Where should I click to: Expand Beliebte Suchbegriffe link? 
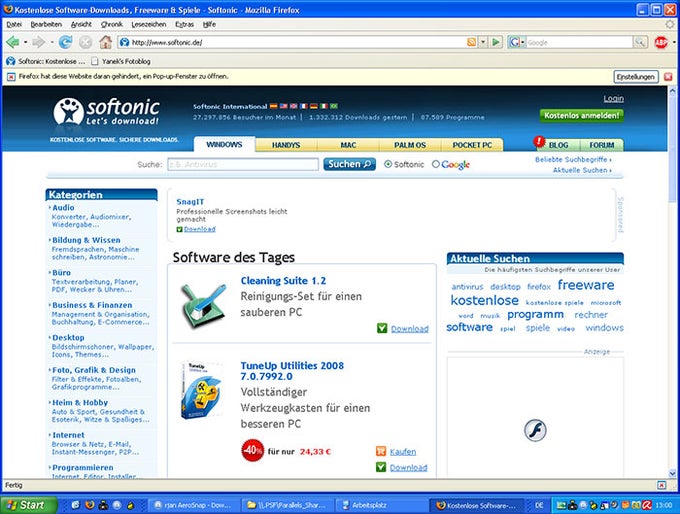[573, 160]
